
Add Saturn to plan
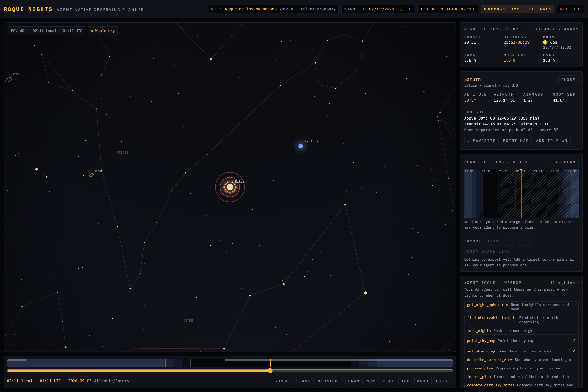click(552, 141)
